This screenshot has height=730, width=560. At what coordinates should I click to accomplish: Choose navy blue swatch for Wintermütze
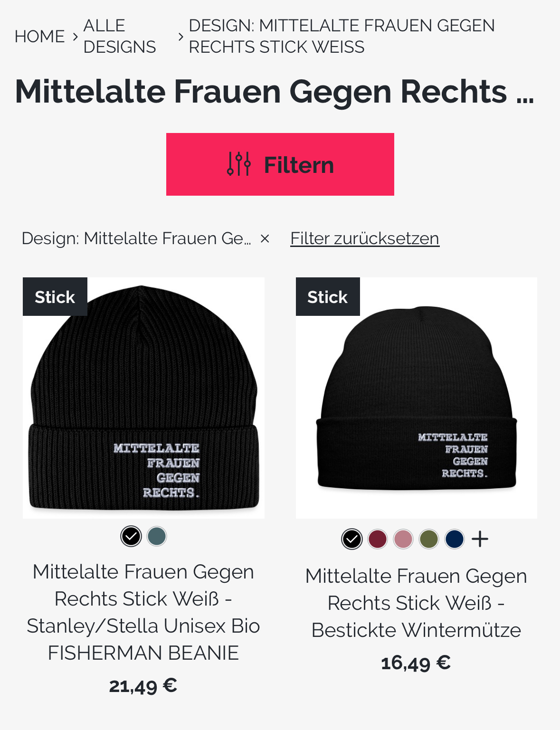(x=455, y=539)
